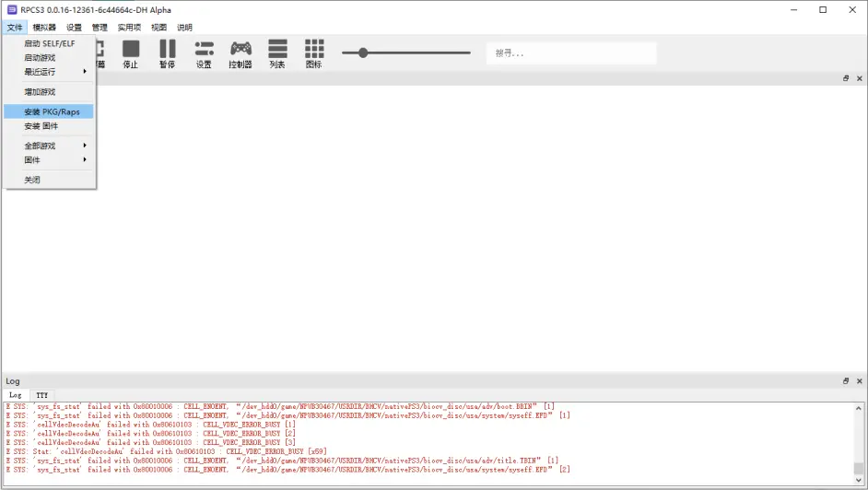Image resolution: width=868 pixels, height=490 pixels.
Task: Click the RPCS3 app icon in title bar
Action: point(12,9)
